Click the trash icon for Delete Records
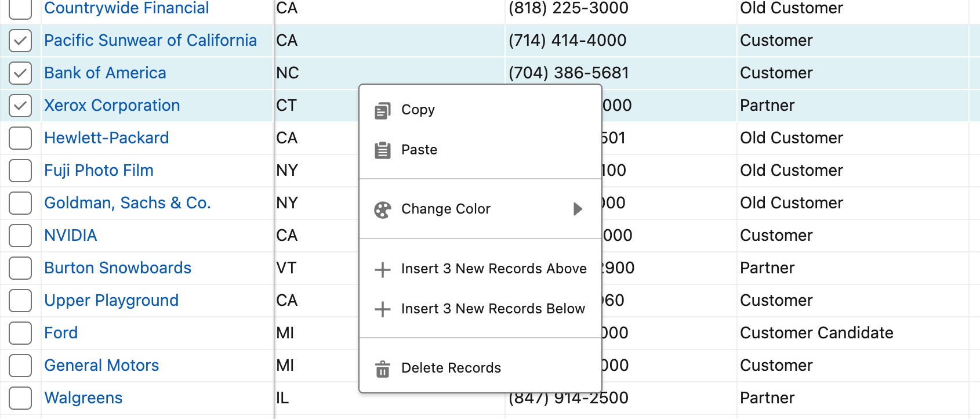Viewport: 980px width, 419px height. coord(382,369)
